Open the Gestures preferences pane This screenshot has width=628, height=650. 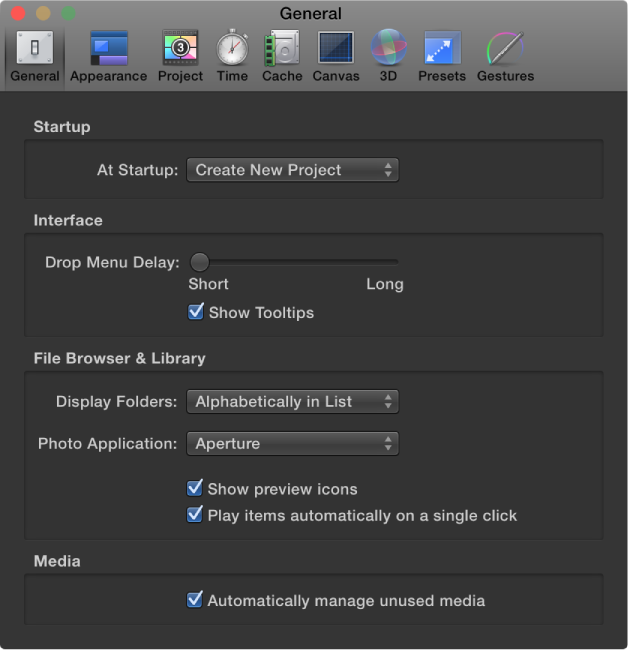(x=505, y=56)
